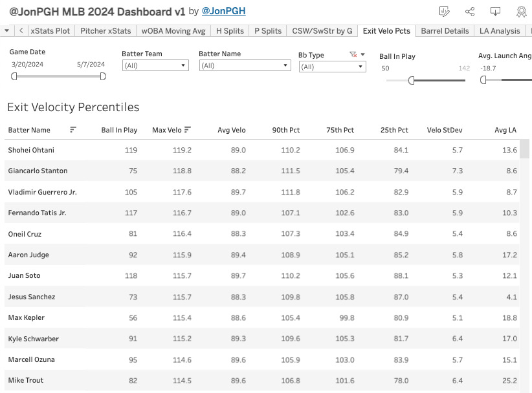Screen dimensions: 532x393
Task: Click Aaron Judge's Avg Velo value 89.4
Action: [x=238, y=255]
